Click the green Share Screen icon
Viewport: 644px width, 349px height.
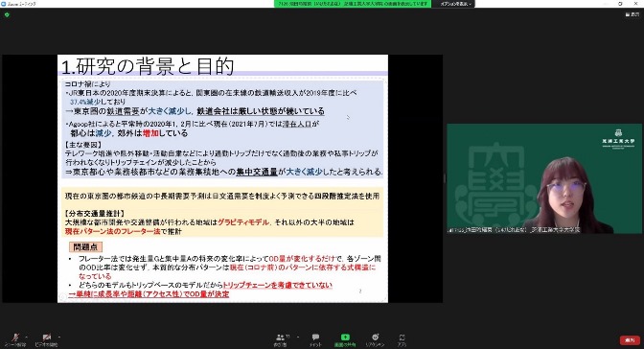point(345,337)
